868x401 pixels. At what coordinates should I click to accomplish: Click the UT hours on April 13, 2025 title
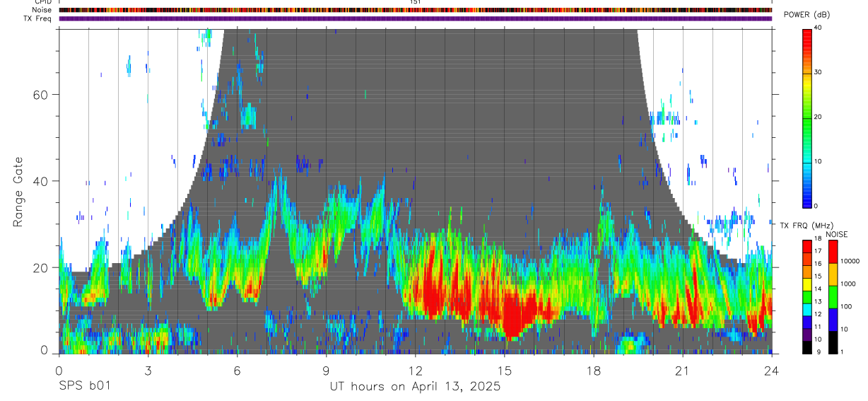pyautogui.click(x=415, y=387)
